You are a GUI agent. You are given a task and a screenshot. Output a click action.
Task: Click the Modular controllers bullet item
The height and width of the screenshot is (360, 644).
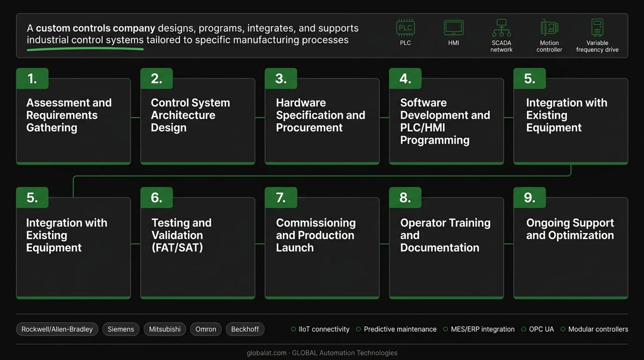pos(594,329)
